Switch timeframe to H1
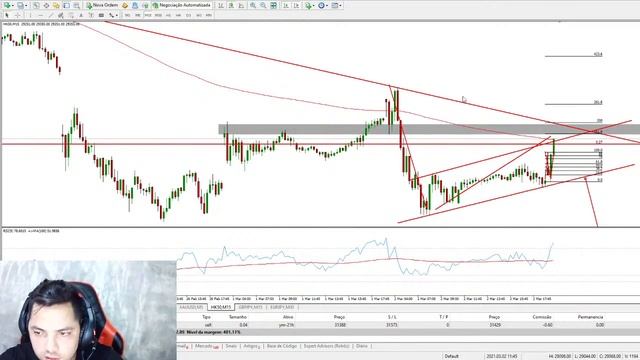 168,15
